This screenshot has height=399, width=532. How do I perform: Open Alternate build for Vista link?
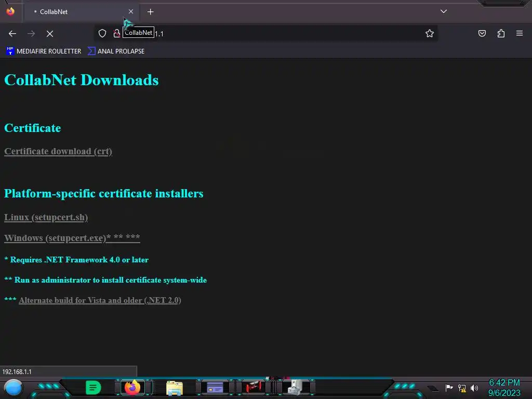click(100, 300)
